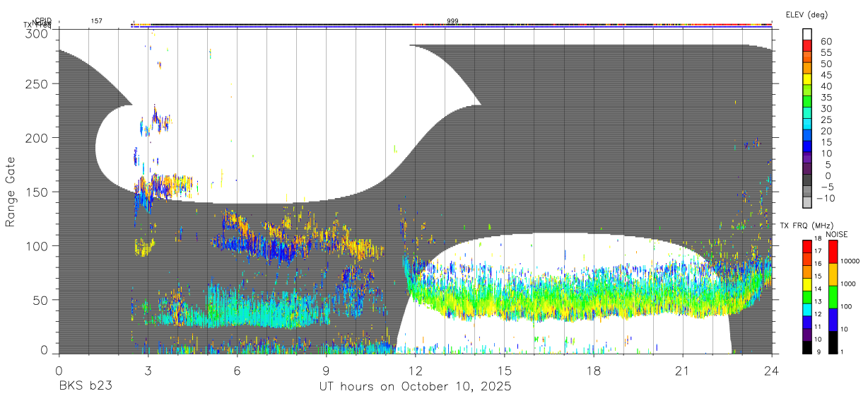Click the CPID value '999' at the top
This screenshot has height=401, width=868.
point(452,21)
